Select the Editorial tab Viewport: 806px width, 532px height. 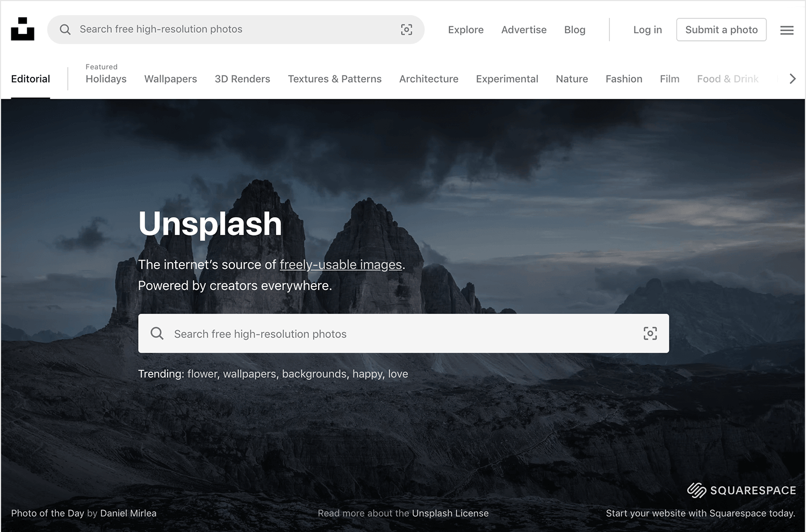pyautogui.click(x=31, y=79)
